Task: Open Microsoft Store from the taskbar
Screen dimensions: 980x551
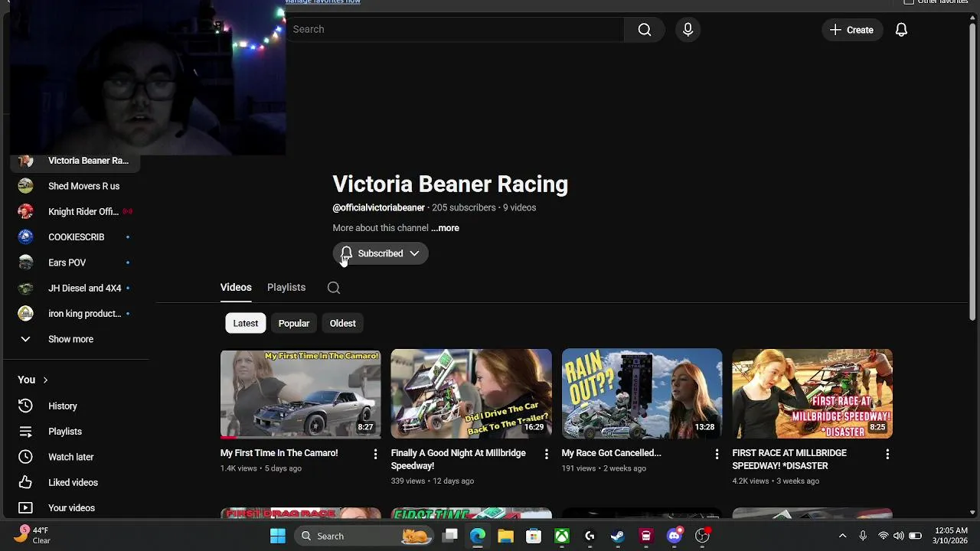Action: (x=534, y=536)
